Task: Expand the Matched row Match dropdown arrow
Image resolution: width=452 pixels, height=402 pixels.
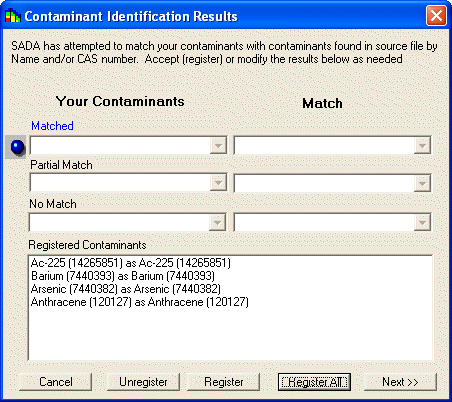Action: tap(422, 146)
